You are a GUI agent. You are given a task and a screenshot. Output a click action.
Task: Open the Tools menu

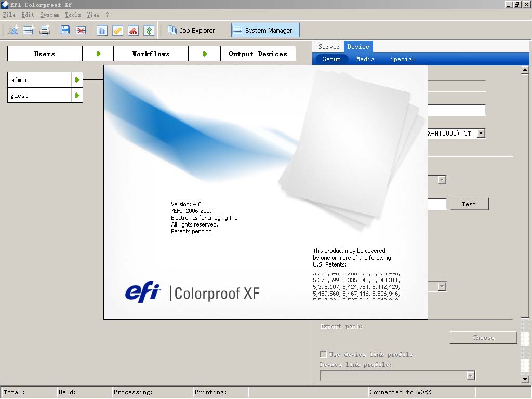73,15
